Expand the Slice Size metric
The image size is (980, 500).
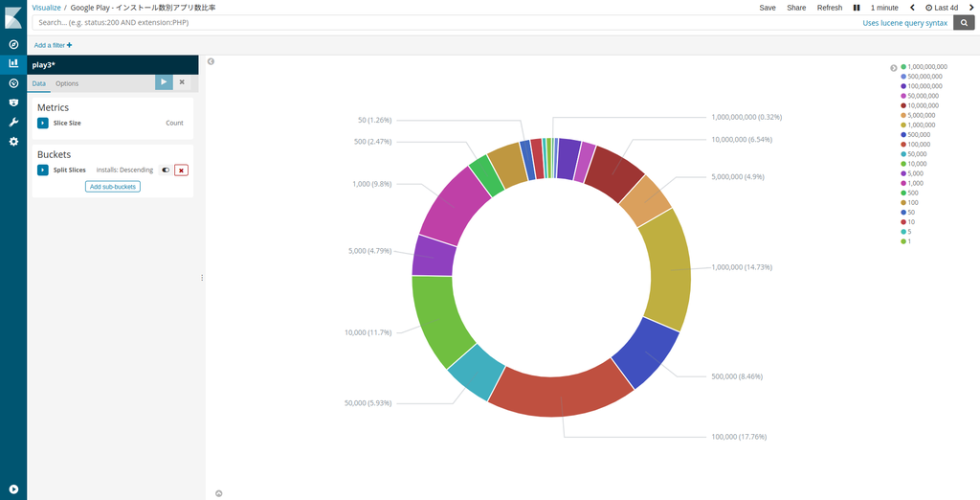[x=42, y=124]
